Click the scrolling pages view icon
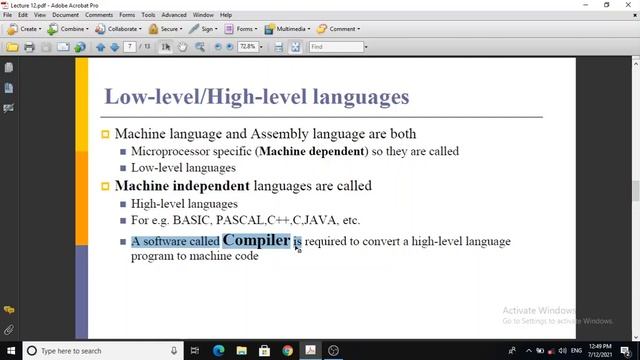Viewport: 640px width, 360px height. click(278, 47)
